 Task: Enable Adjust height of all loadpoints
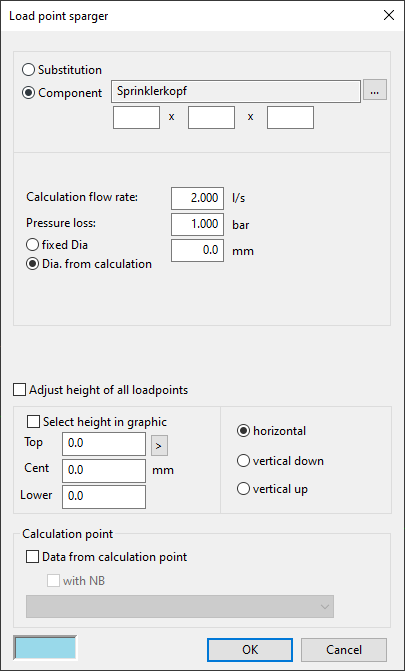pos(101,390)
